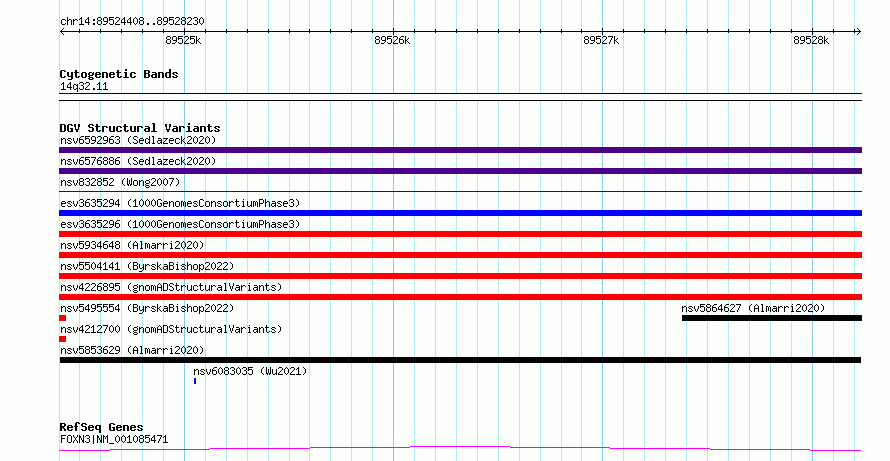Open nsv5853629 (Almarri2020) label
Image resolution: width=890 pixels, height=461 pixels.
(132, 350)
